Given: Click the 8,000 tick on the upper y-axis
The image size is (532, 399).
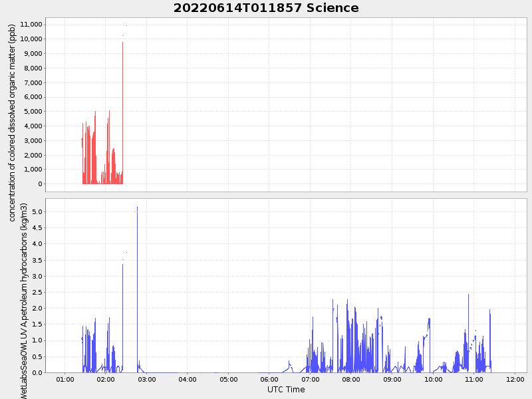Looking at the screenshot, I should pos(33,68).
